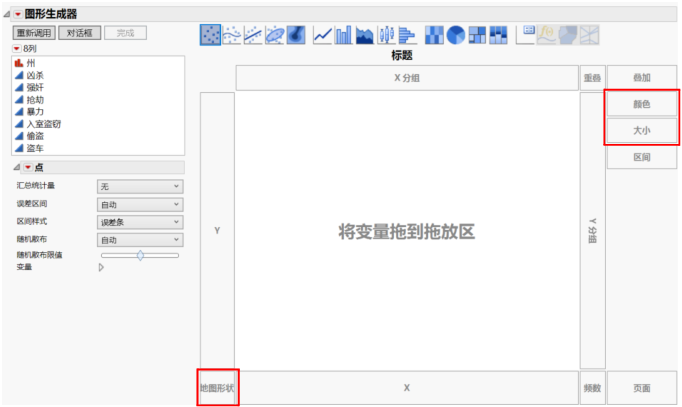
Task: Select the Smoother curve element icon
Action: pyautogui.click(x=232, y=35)
